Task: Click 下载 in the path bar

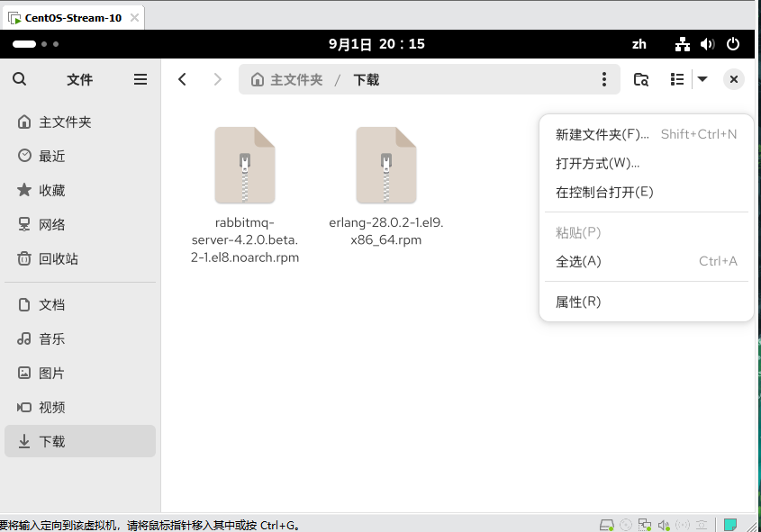Action: pyautogui.click(x=366, y=79)
